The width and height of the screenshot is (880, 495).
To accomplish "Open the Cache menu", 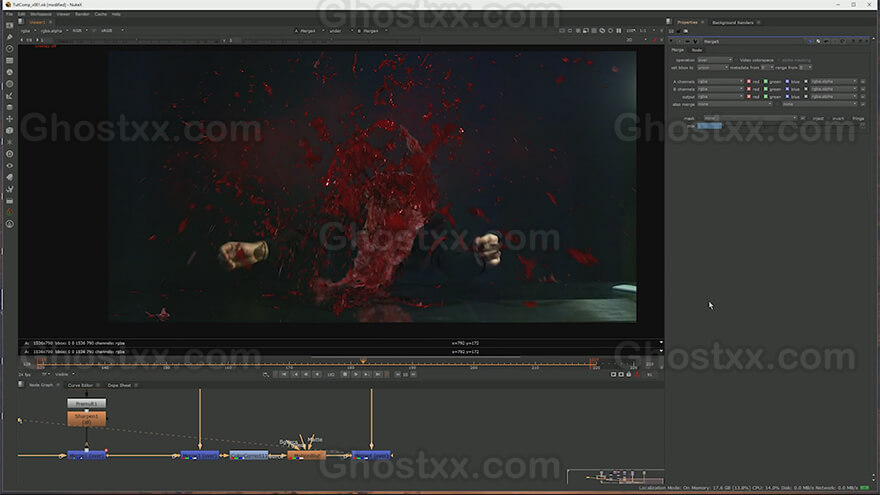I will pos(100,14).
